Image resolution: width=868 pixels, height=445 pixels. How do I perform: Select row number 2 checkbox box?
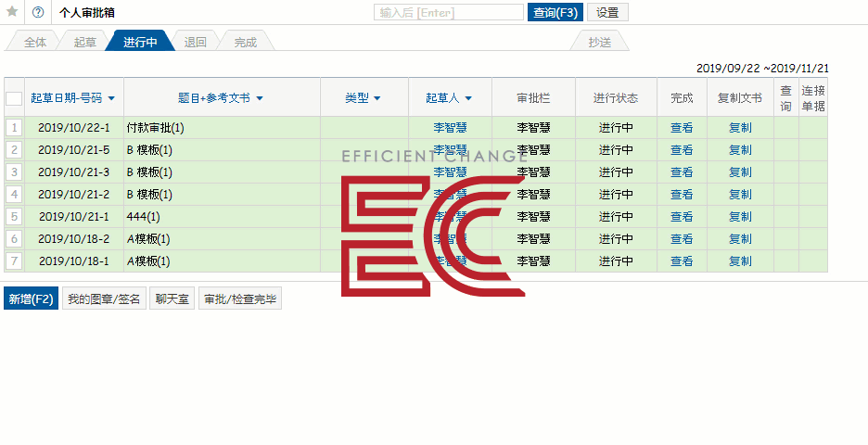[15, 150]
